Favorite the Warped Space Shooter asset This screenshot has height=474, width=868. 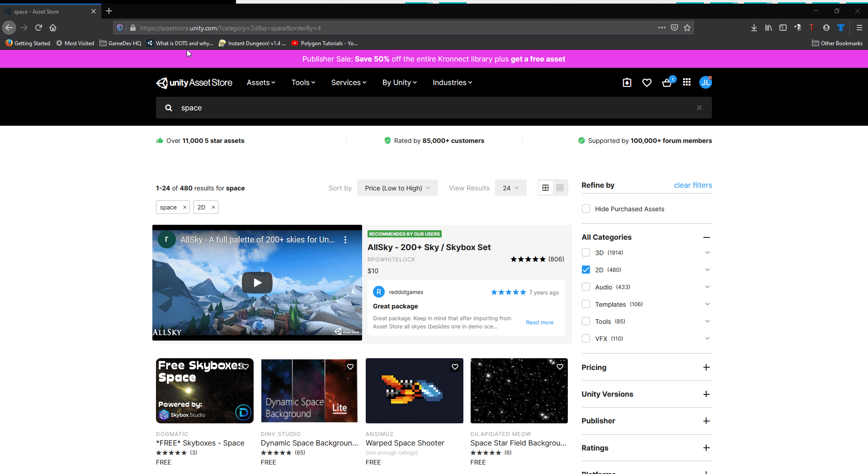455,367
